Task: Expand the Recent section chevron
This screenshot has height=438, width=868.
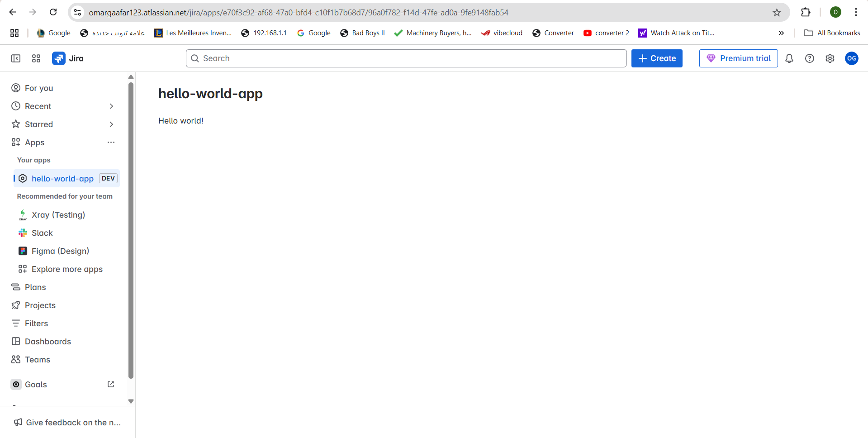Action: click(x=111, y=106)
